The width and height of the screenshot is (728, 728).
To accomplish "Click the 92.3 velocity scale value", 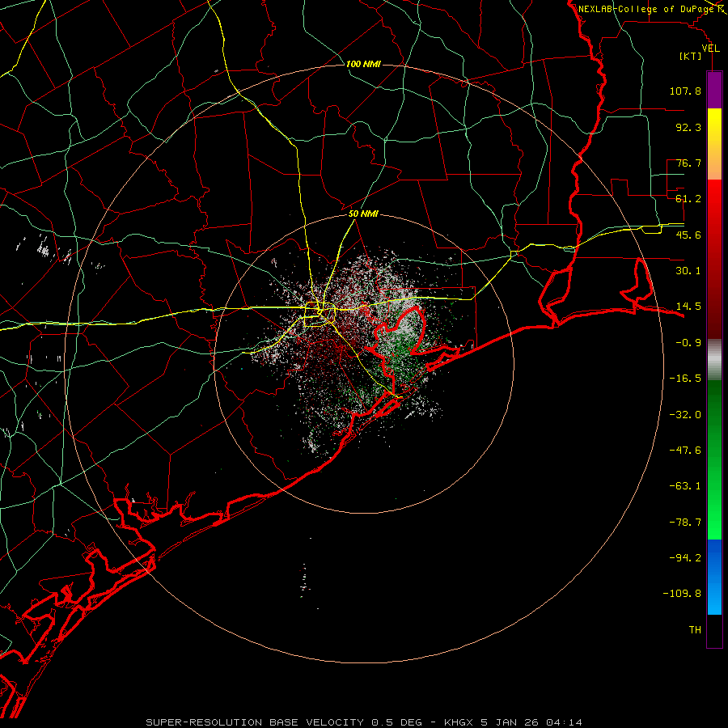I will [688, 127].
